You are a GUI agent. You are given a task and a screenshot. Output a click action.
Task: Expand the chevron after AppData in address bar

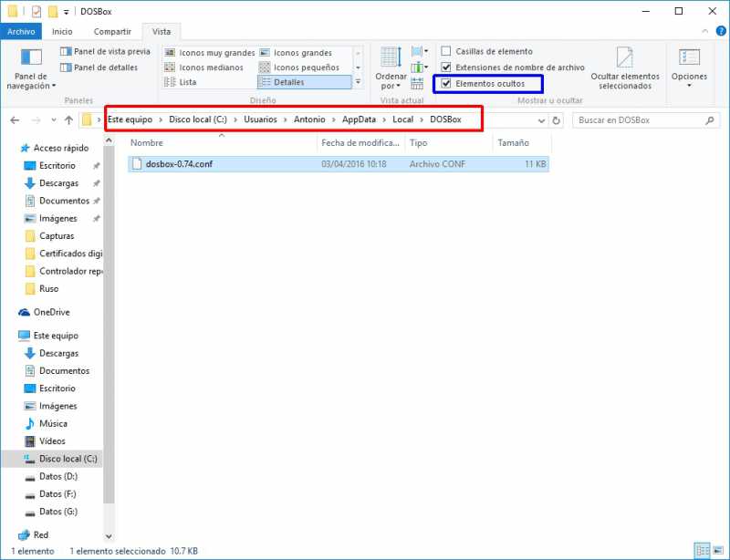(x=384, y=119)
